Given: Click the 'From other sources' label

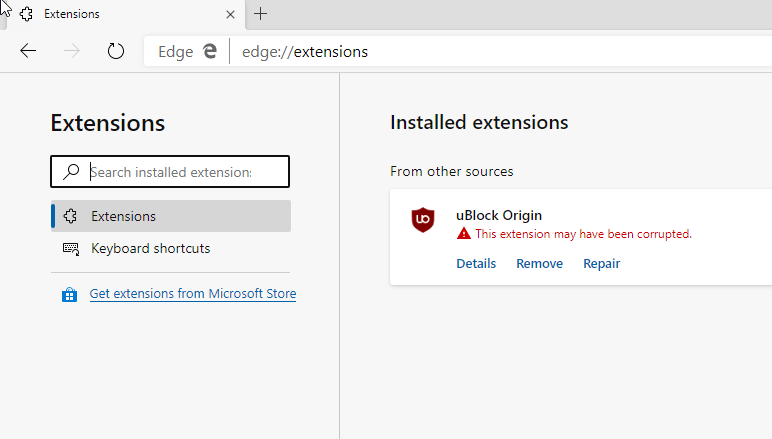Looking at the screenshot, I should [x=451, y=171].
